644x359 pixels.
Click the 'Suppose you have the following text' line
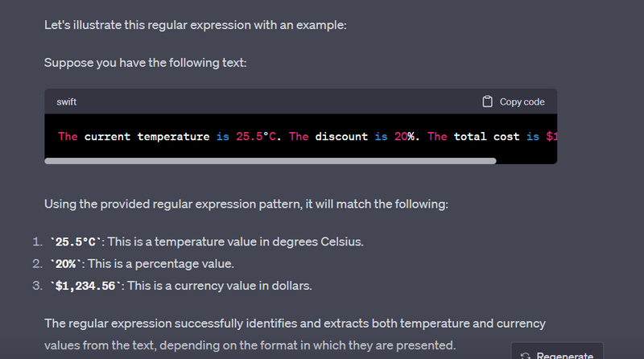(145, 63)
